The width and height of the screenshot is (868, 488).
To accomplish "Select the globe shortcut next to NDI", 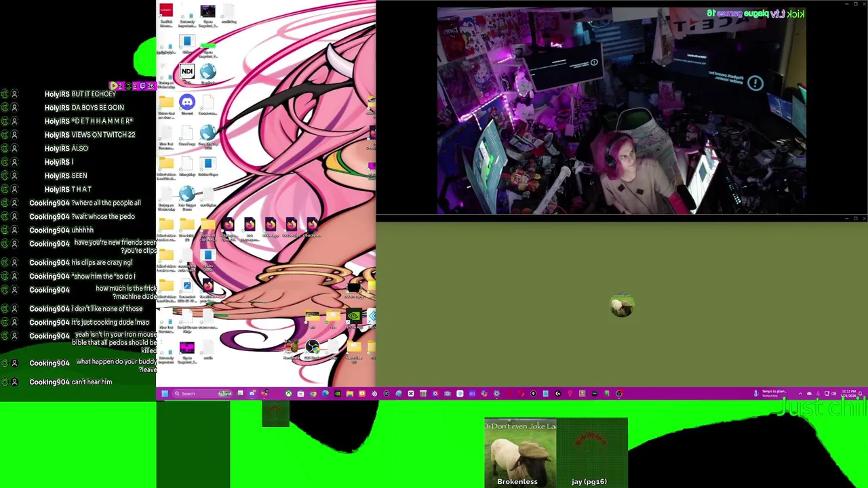I will point(208,73).
